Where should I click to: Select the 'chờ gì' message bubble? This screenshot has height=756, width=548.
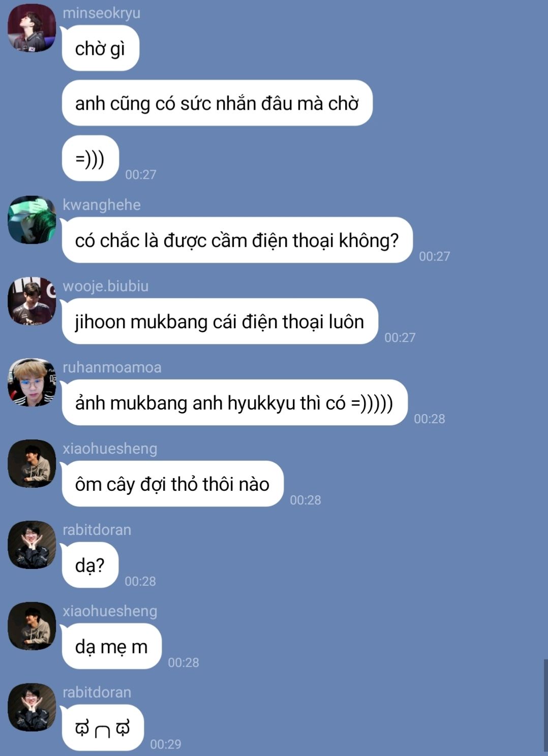[x=100, y=48]
